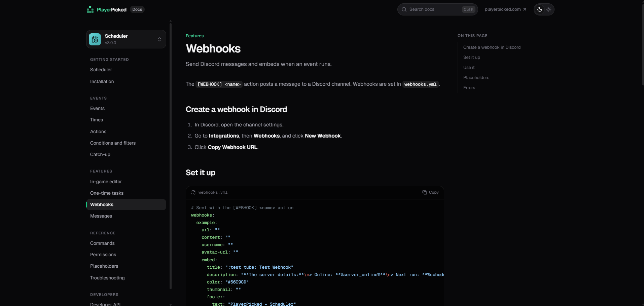The width and height of the screenshot is (644, 306).
Task: Click the webhooks.yml inline code text
Action: coord(420,84)
